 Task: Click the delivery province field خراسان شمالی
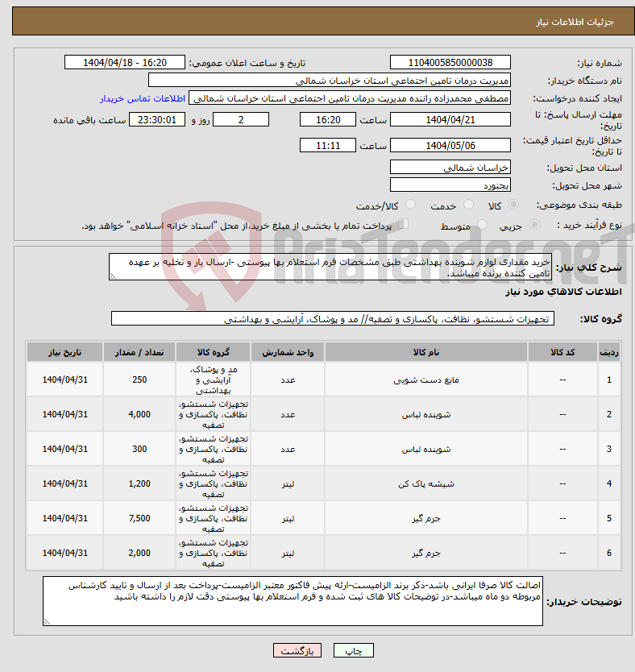(450, 168)
